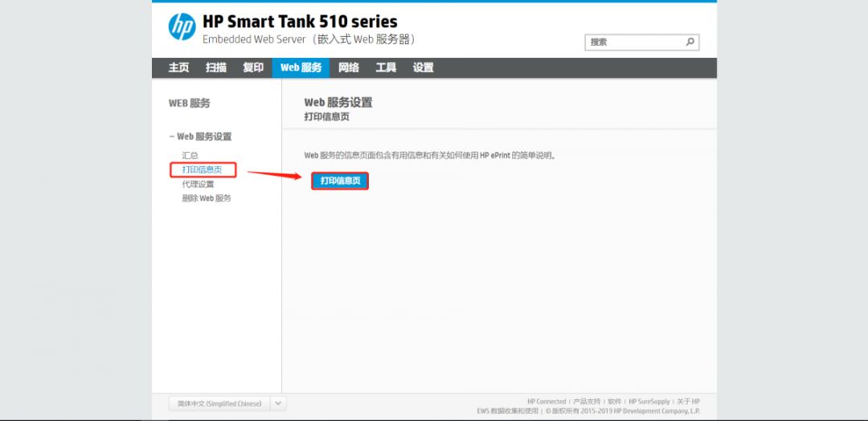
Task: Open the 关于 HP footer link
Action: click(x=688, y=402)
